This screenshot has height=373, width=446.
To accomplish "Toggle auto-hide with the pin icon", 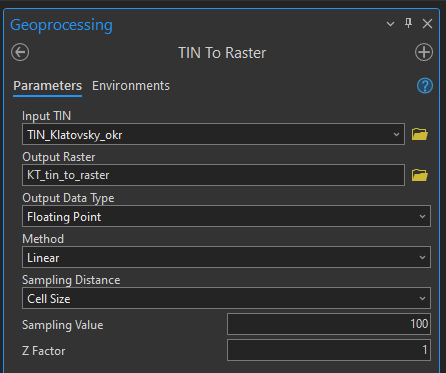I will point(408,24).
